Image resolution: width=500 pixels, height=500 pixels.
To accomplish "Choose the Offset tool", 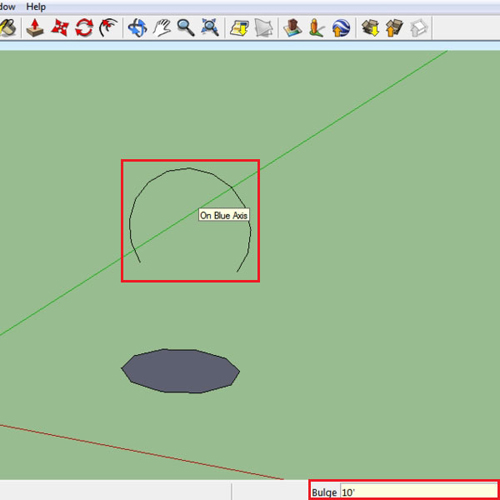I will [108, 27].
